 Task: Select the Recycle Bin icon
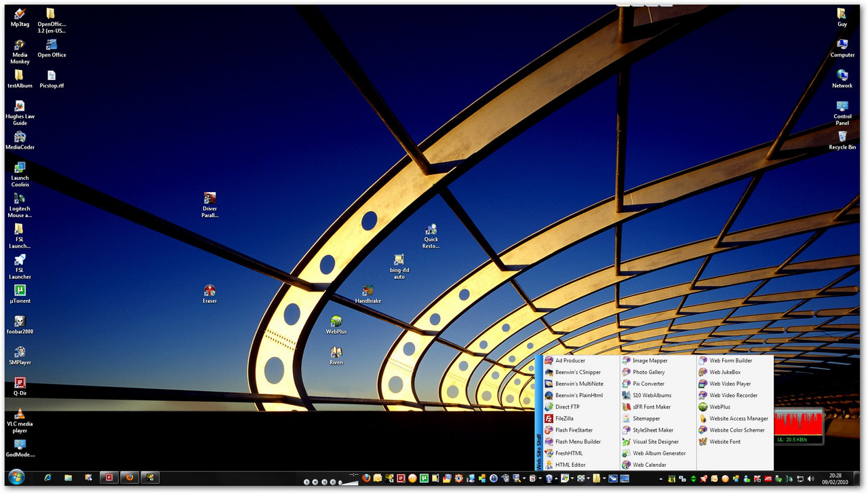pyautogui.click(x=842, y=137)
